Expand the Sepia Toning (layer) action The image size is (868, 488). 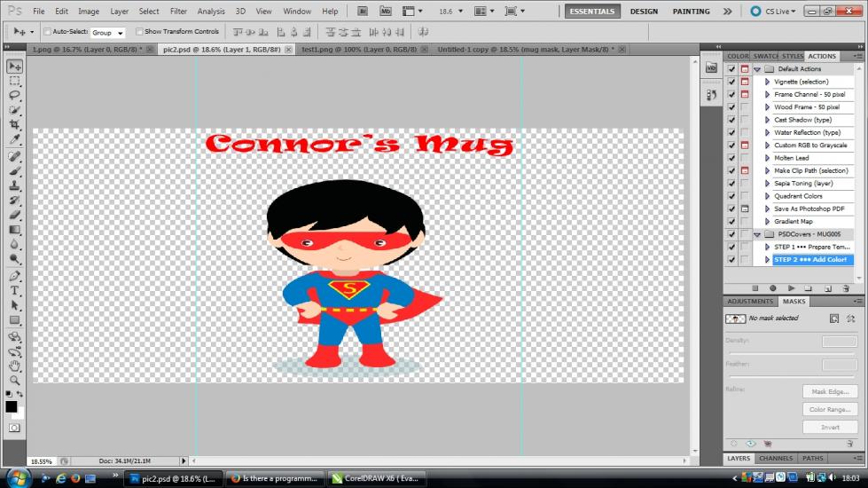coord(767,184)
